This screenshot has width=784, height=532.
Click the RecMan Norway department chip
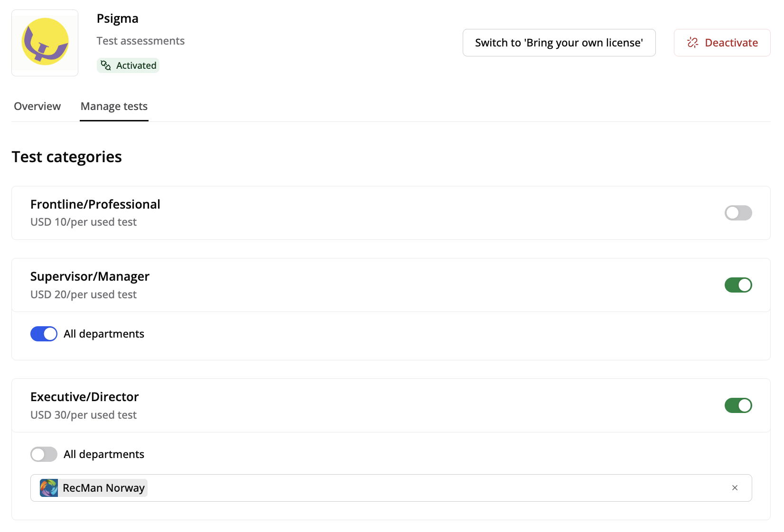pos(103,488)
